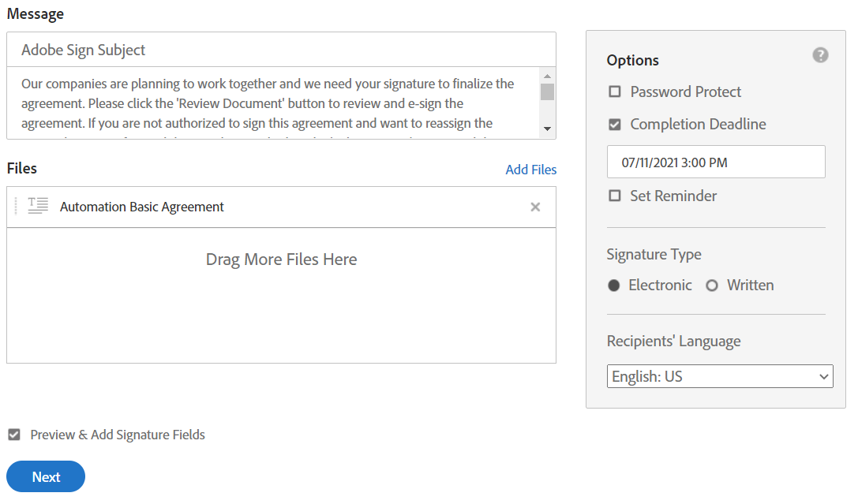This screenshot has width=858, height=504.
Task: Open the Recipients' Language dropdown
Action: (x=720, y=376)
